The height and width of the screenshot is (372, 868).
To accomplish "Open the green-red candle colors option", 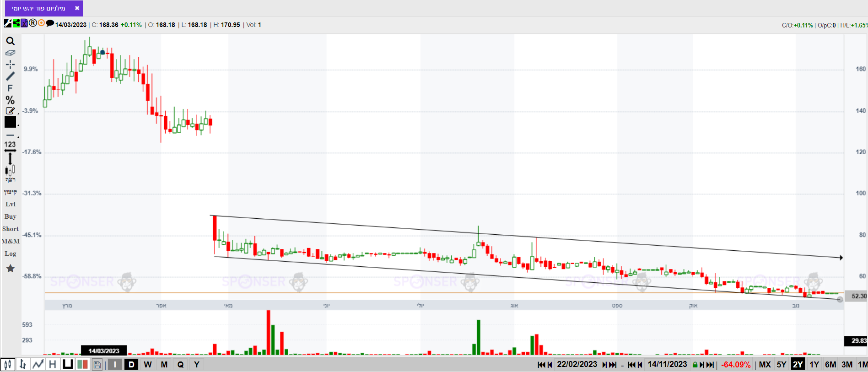I will coord(82,364).
